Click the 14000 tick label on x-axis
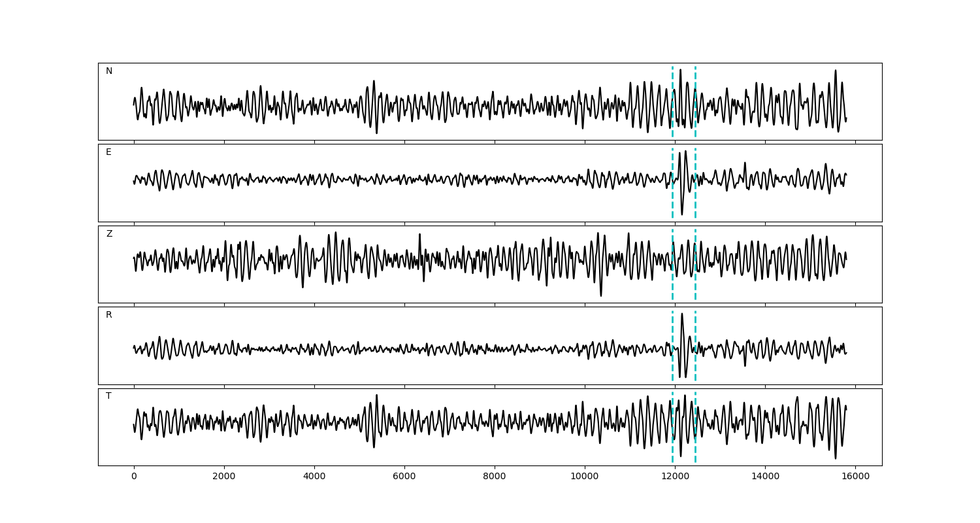Image resolution: width=980 pixels, height=523 pixels. tap(765, 477)
